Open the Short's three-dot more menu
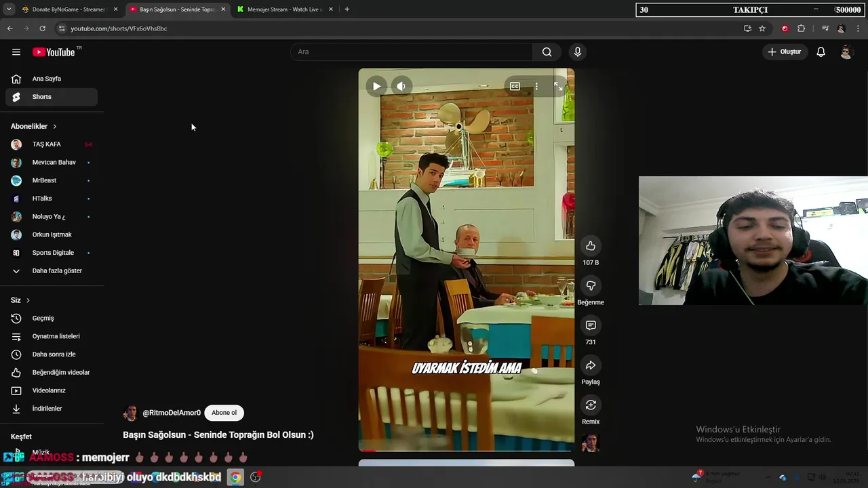Screen dimensions: 868x488 [536, 86]
